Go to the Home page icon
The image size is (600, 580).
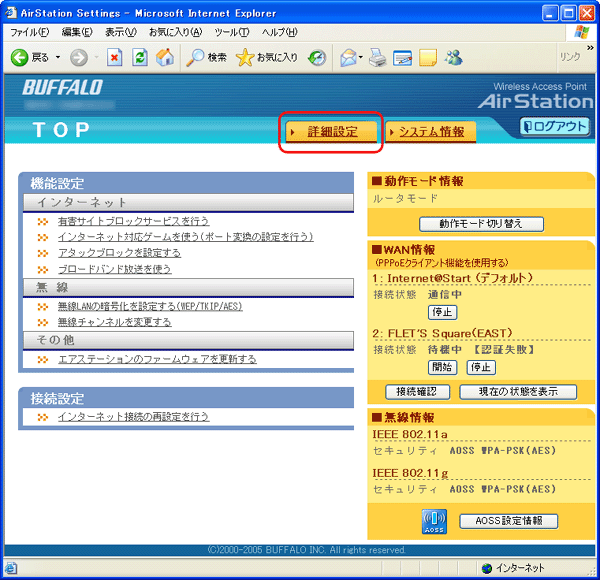click(165, 58)
